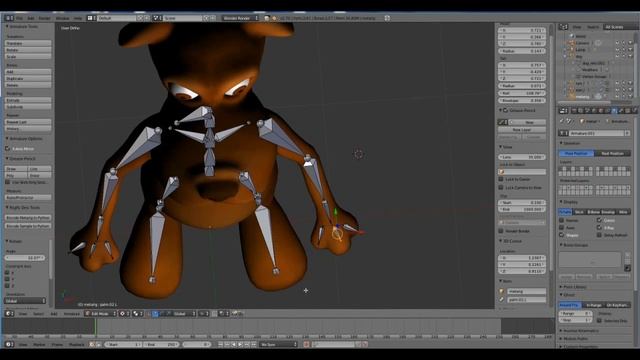Click the Lamp object icon in the outliner

[572, 50]
